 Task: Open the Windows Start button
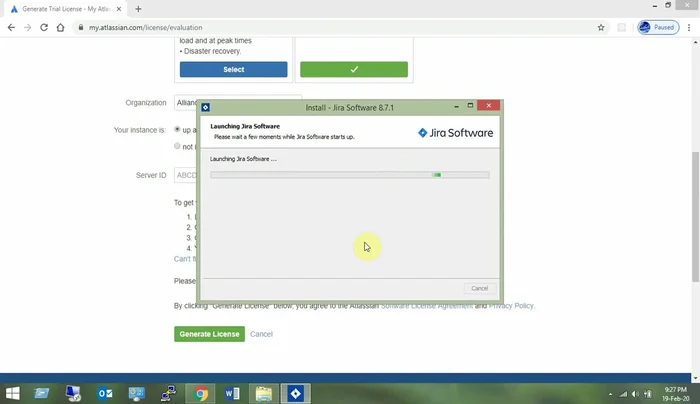point(12,393)
